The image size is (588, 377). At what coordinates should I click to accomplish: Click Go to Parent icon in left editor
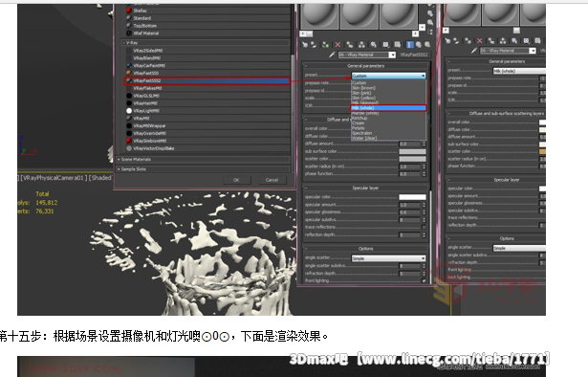419,45
